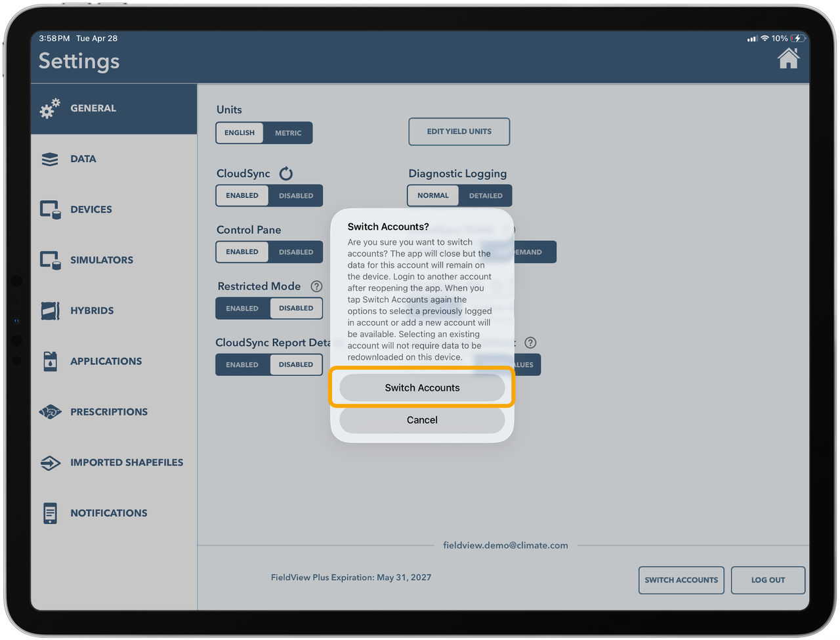Open the Imported Shapefiles settings tab
The image size is (840, 640).
[x=114, y=462]
